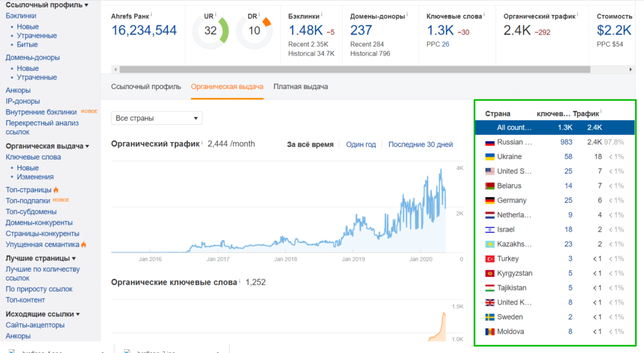Select the All countries table row
Viewport: 644px width, 353px height.
click(x=555, y=128)
